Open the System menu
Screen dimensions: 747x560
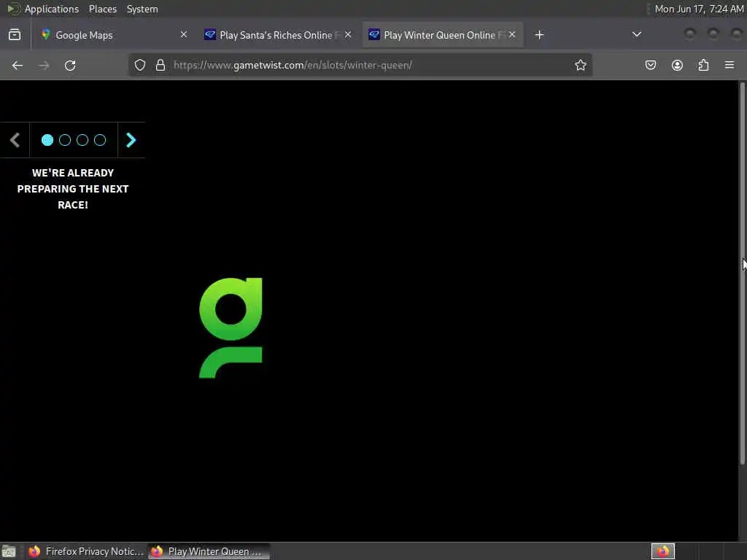[x=142, y=9]
